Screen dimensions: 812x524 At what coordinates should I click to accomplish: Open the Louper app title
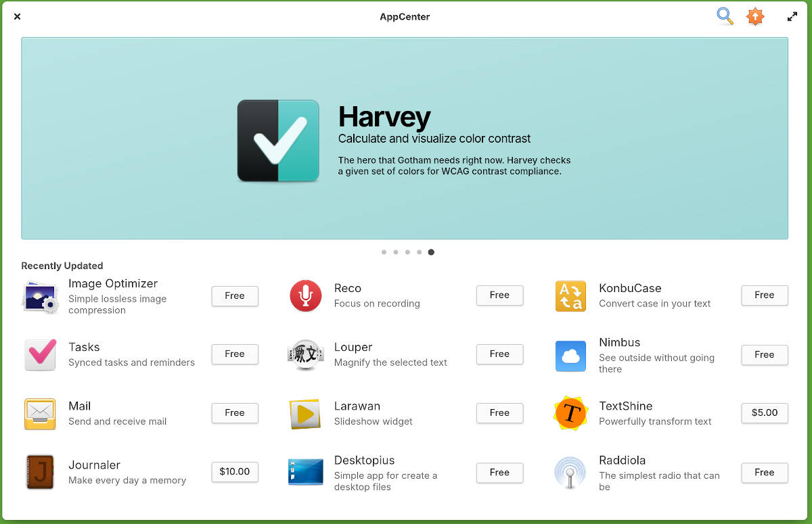click(353, 347)
